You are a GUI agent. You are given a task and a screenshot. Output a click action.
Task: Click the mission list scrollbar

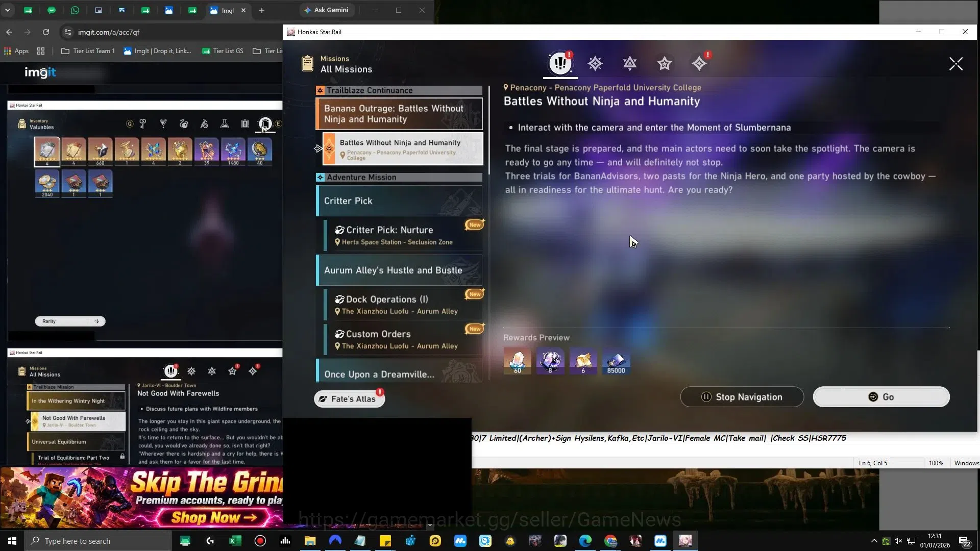pyautogui.click(x=489, y=130)
